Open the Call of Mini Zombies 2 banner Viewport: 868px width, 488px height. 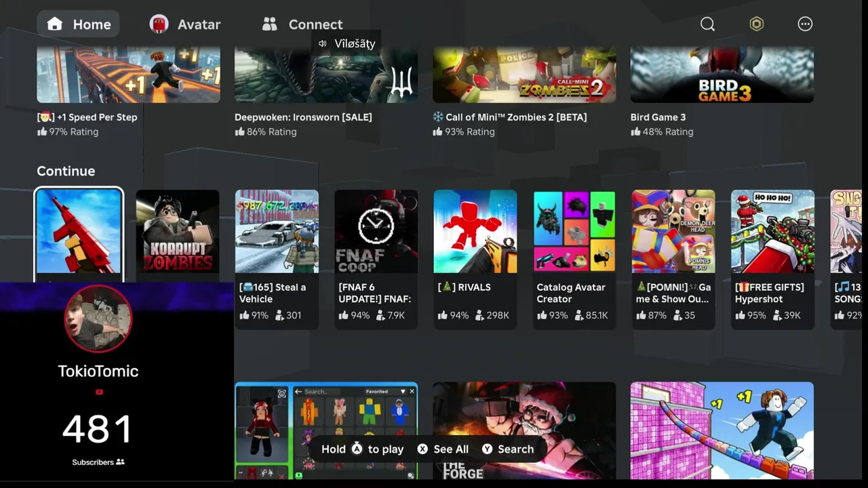524,75
